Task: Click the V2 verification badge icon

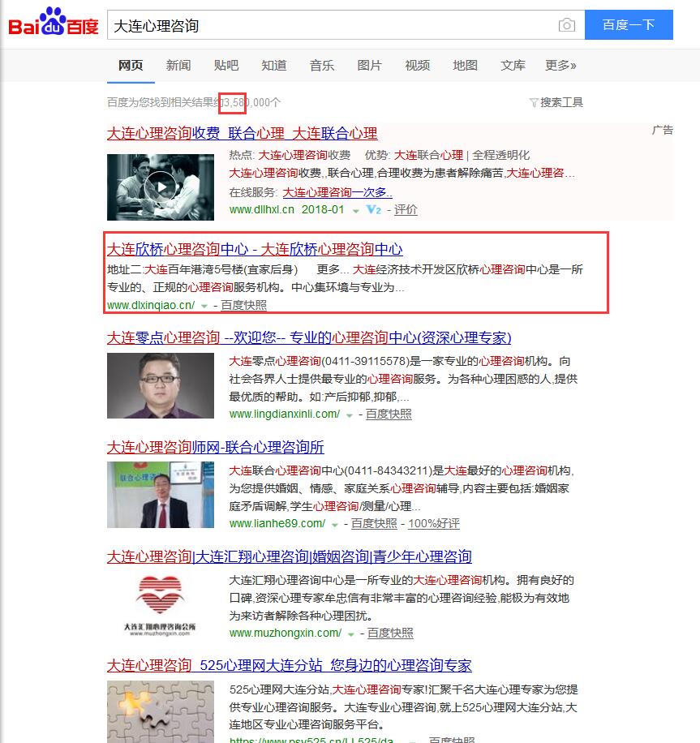Action: 373,209
